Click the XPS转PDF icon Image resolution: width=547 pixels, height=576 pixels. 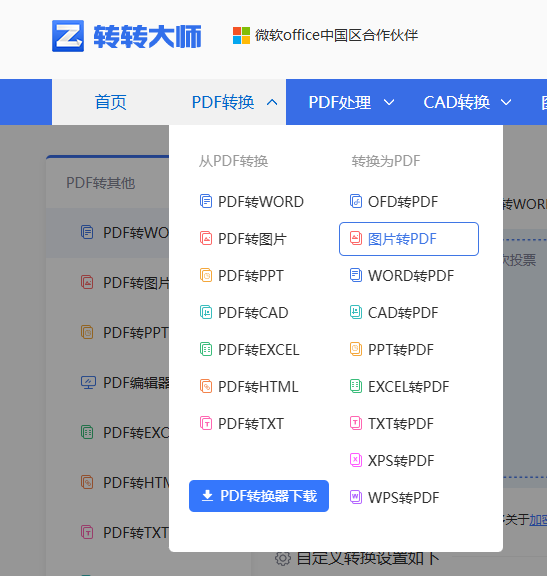(x=356, y=461)
